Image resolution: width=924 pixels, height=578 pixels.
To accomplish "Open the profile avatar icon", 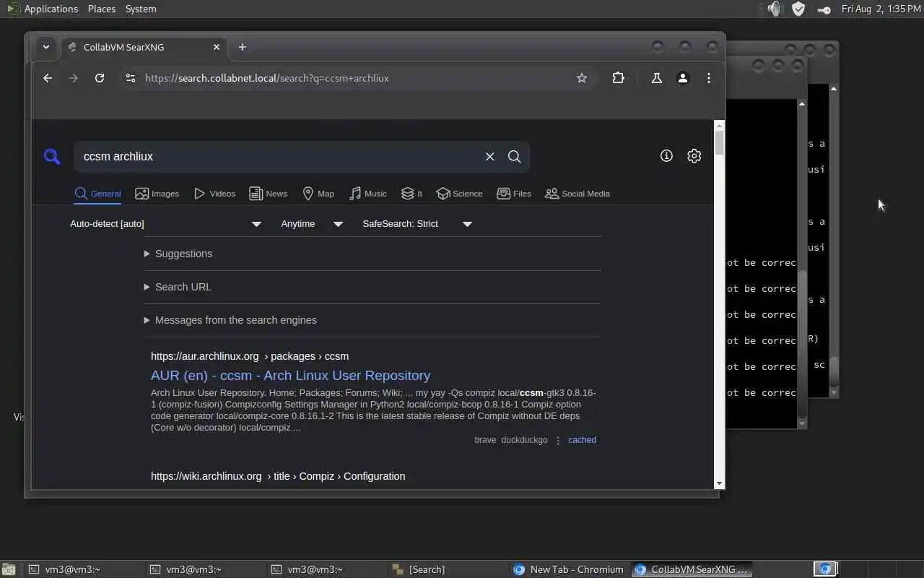I will (683, 78).
